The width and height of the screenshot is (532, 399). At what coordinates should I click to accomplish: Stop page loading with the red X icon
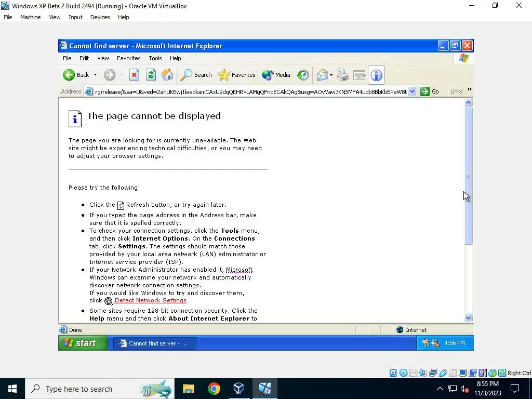pyautogui.click(x=135, y=75)
